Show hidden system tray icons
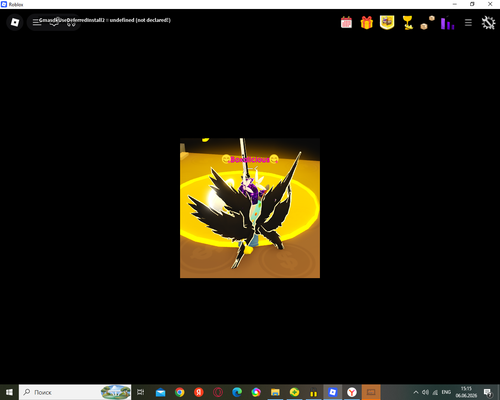The image size is (500, 400). click(x=416, y=392)
